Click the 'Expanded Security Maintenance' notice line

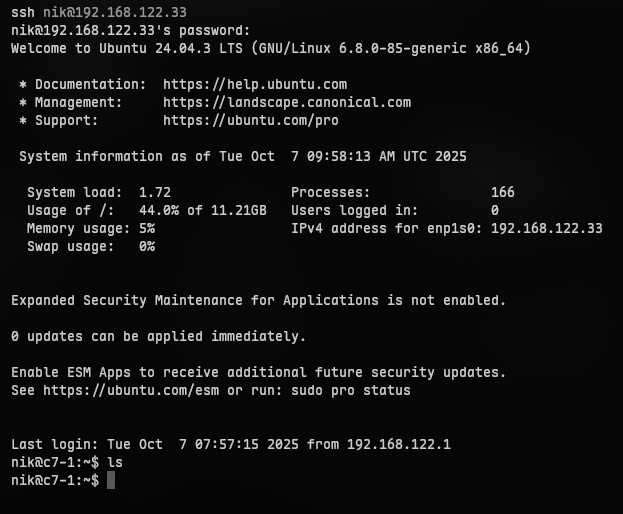(x=258, y=300)
